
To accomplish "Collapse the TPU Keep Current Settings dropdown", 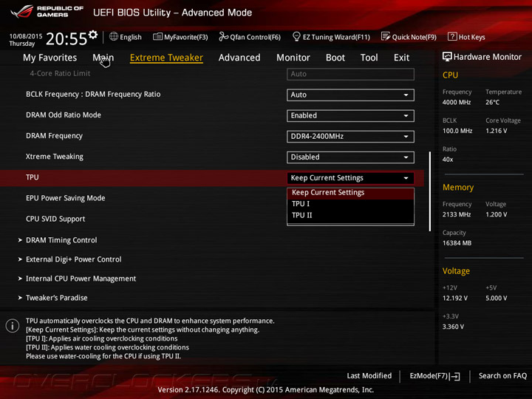I will pos(350,178).
